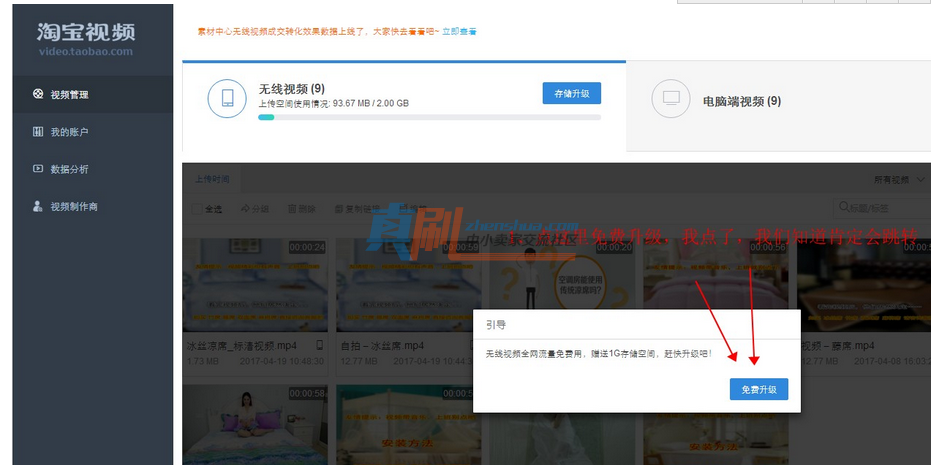
Task: Click the 视频管理 film reel icon
Action: pyautogui.click(x=38, y=94)
